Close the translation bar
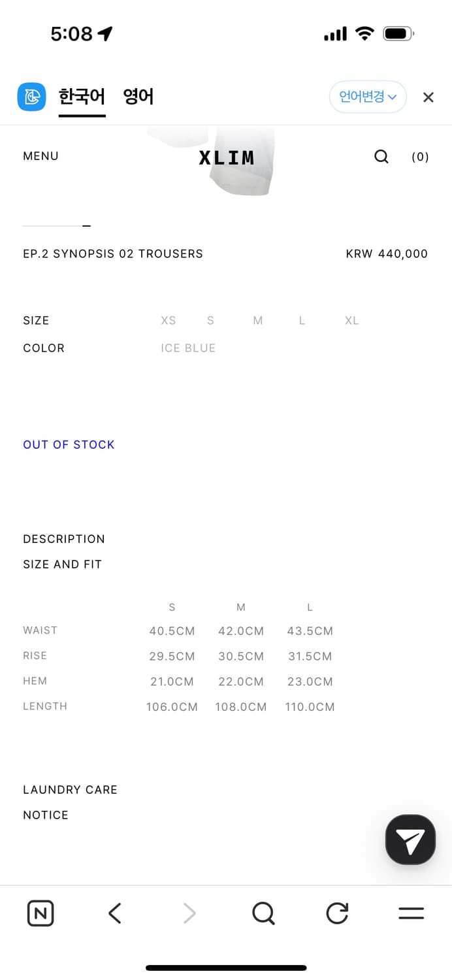Image resolution: width=452 pixels, height=980 pixels. coord(428,97)
